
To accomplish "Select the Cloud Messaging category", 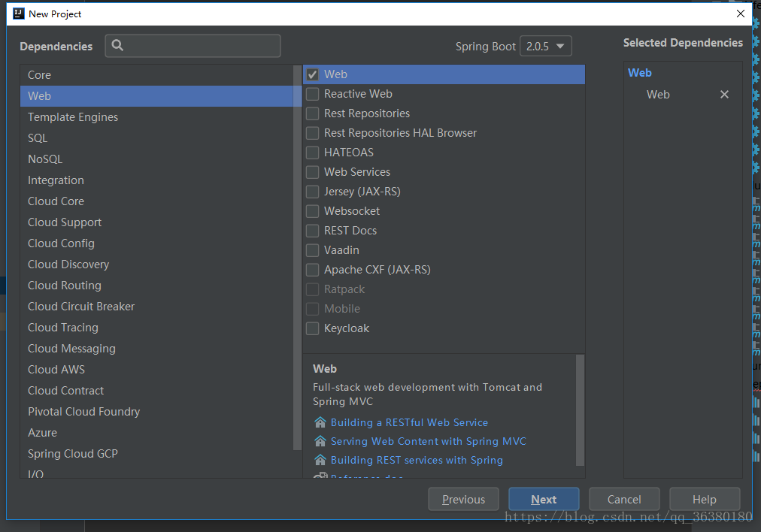I will click(x=156, y=348).
